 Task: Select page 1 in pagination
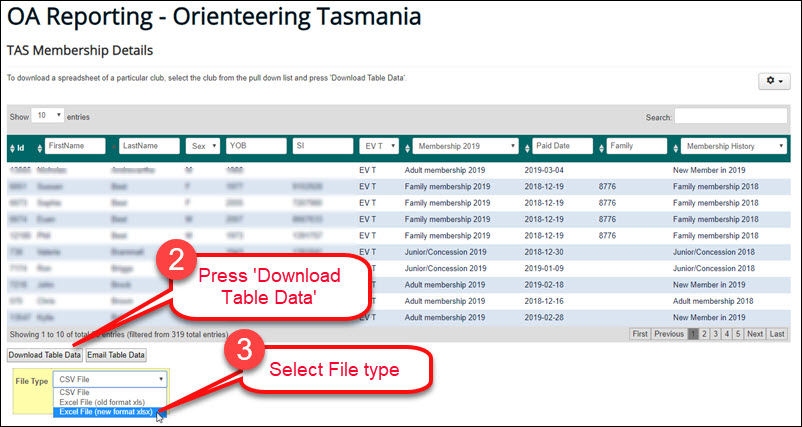coord(693,334)
